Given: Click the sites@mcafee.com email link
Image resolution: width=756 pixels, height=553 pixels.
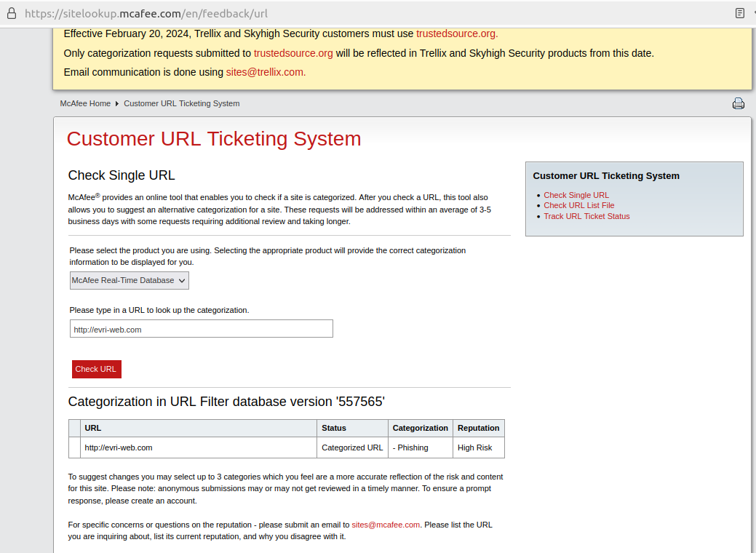Looking at the screenshot, I should 386,525.
